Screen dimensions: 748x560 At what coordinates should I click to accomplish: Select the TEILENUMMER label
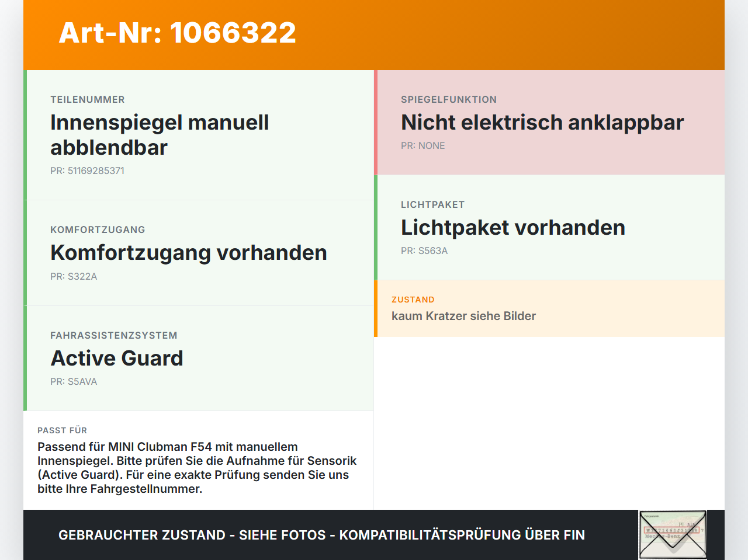click(x=88, y=100)
